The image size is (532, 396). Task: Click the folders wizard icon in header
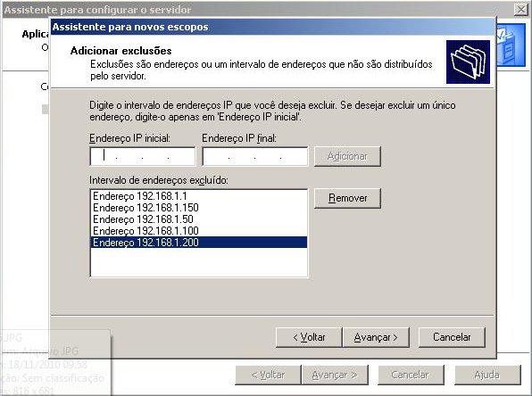point(468,62)
